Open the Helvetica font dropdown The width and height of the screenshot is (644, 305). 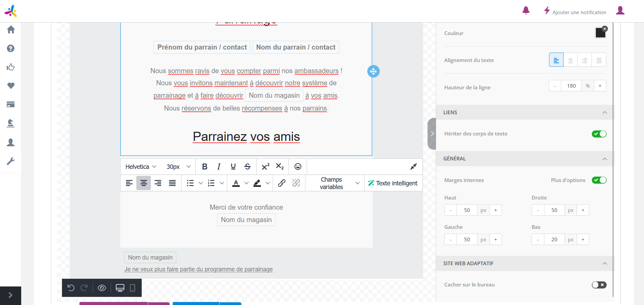[141, 166]
